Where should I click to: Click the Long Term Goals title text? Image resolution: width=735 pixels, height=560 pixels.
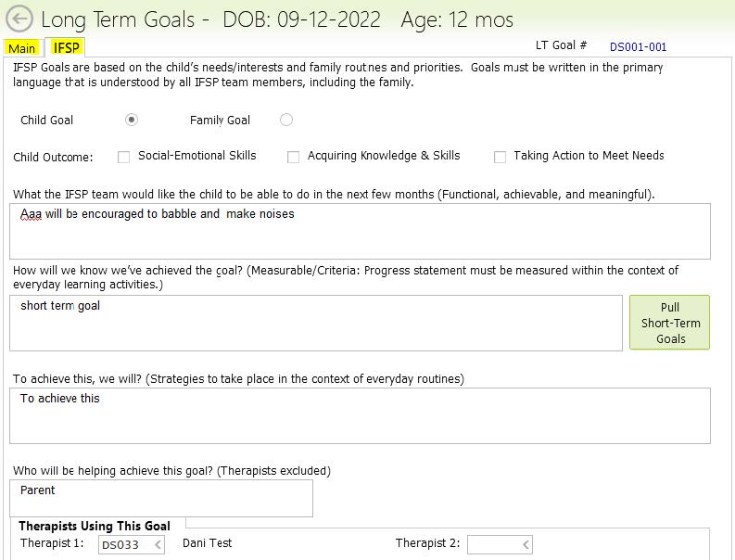point(119,19)
